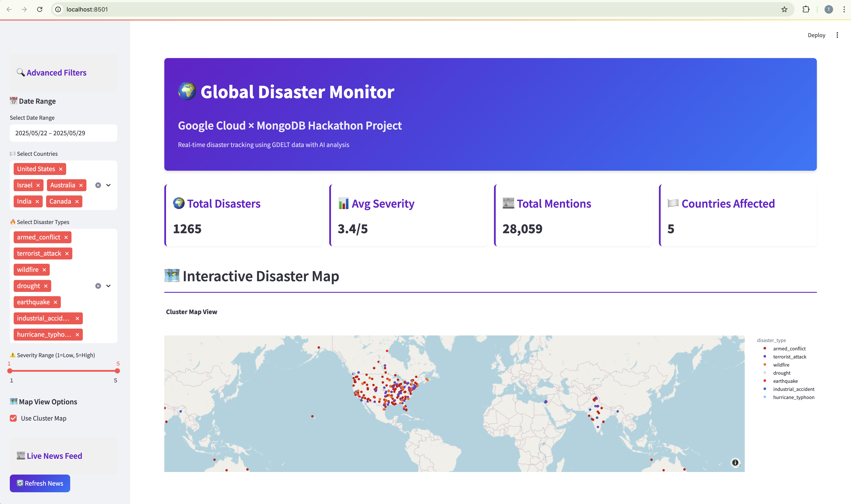Open the Streamlit three-dot main menu

tap(837, 35)
